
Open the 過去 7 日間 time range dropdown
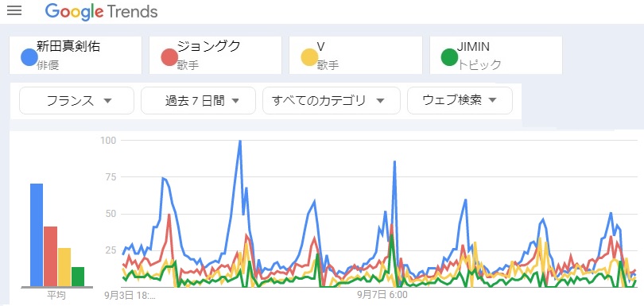(199, 101)
